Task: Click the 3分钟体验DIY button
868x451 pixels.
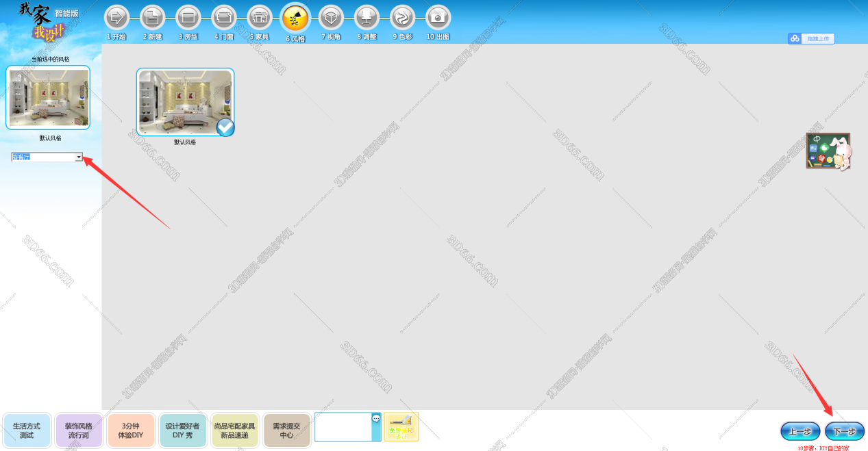Action: coord(131,430)
